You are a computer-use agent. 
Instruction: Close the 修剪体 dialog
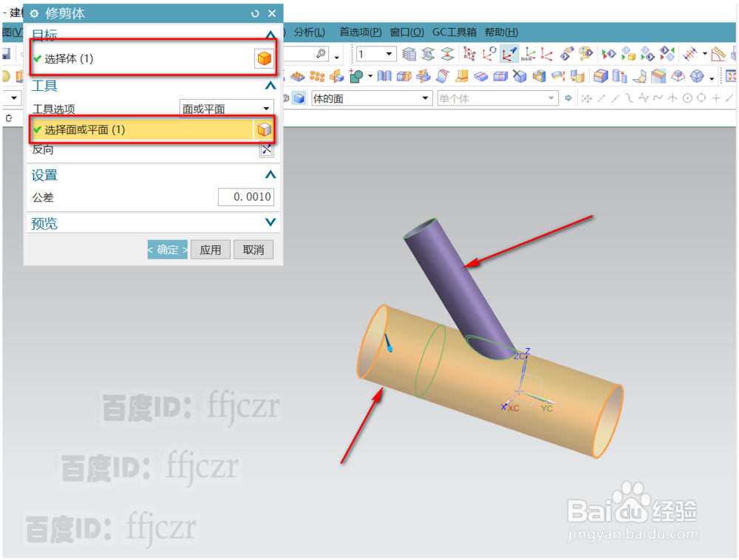272,13
